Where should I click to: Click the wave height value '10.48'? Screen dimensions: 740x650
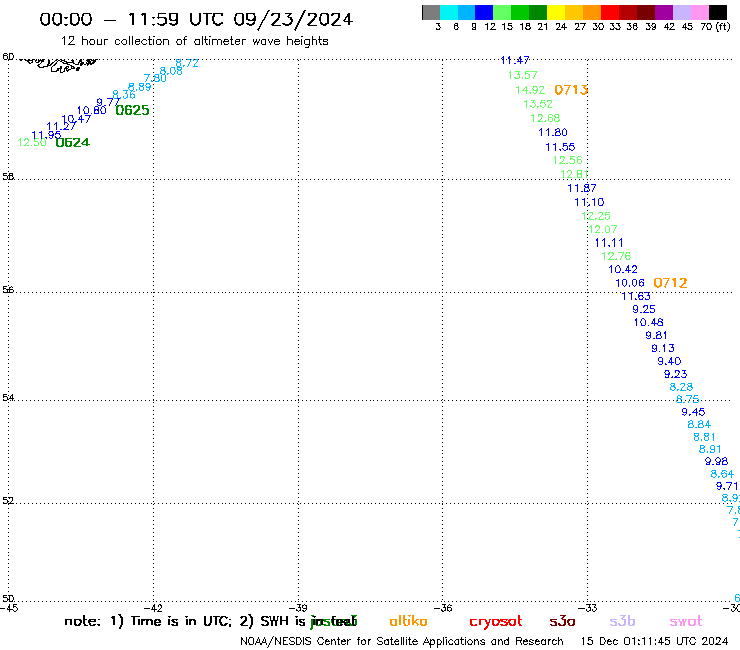click(648, 322)
